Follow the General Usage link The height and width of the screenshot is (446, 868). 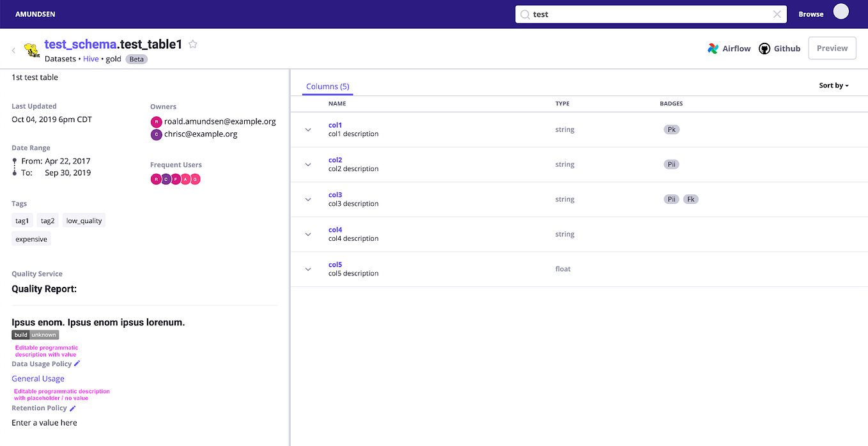[38, 378]
